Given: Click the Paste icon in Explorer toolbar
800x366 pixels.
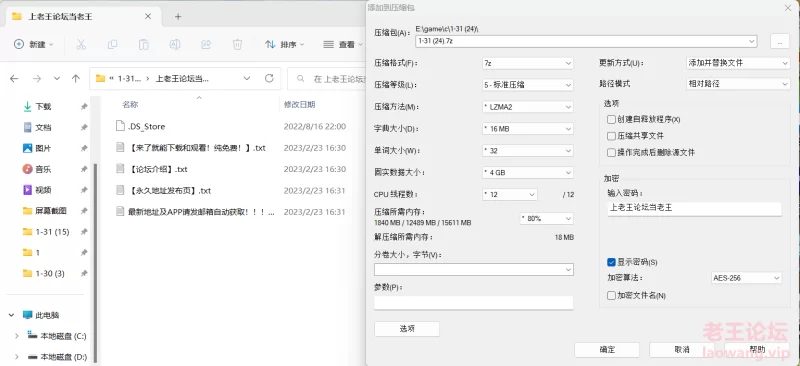Looking at the screenshot, I should (x=144, y=45).
